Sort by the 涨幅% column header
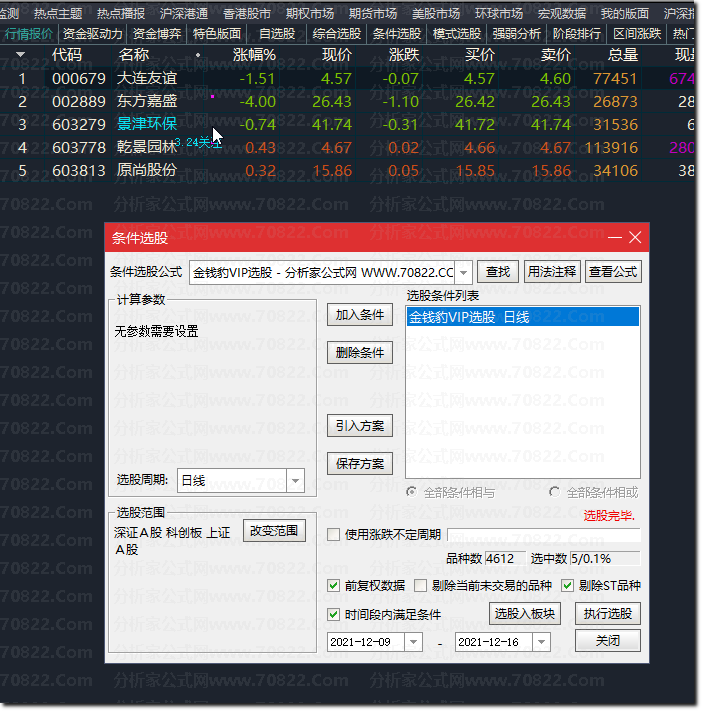The image size is (703, 711). (254, 55)
